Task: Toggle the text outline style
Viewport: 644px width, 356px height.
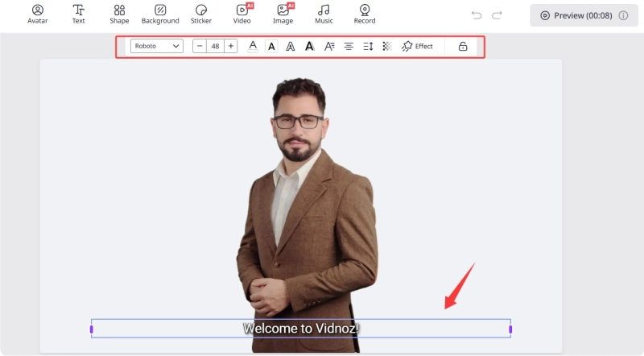Action: 291,47
